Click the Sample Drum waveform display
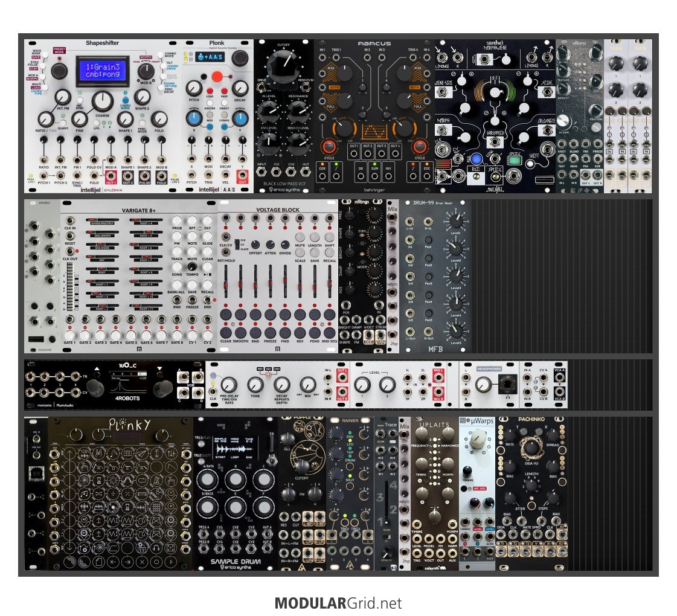The image size is (677, 616). [235, 447]
